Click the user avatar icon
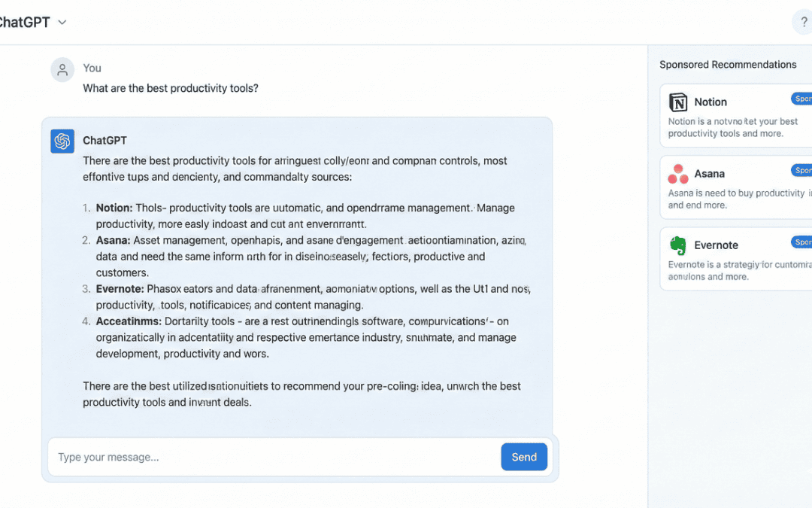Viewport: 812px width, 508px height. point(62,70)
